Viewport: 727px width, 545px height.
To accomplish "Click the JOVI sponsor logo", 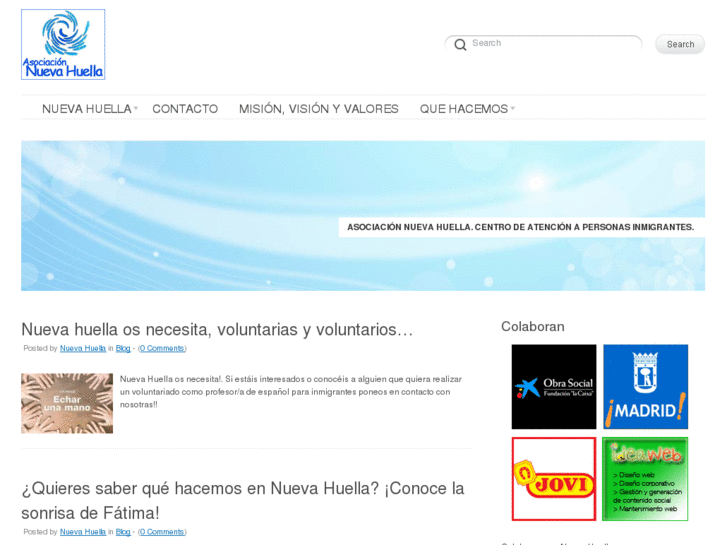I will (x=554, y=479).
